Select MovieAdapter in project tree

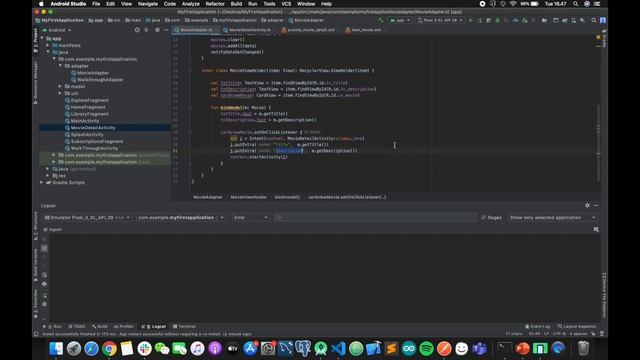93,73
